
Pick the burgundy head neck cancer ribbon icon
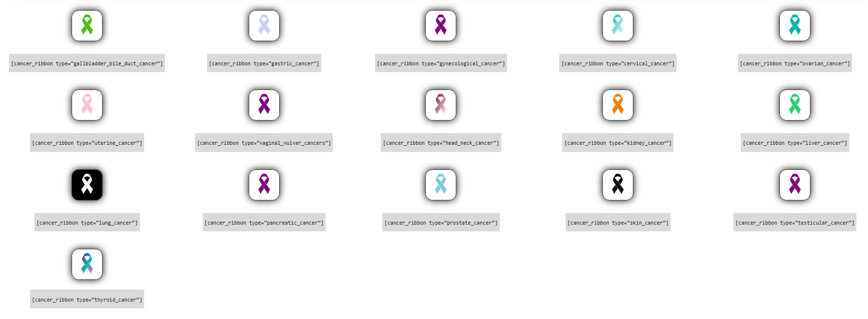point(441,105)
